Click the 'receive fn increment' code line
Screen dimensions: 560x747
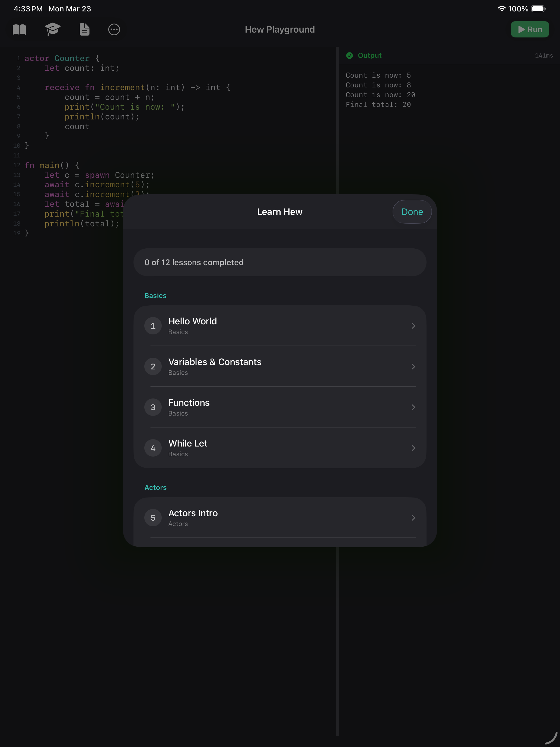click(x=138, y=87)
